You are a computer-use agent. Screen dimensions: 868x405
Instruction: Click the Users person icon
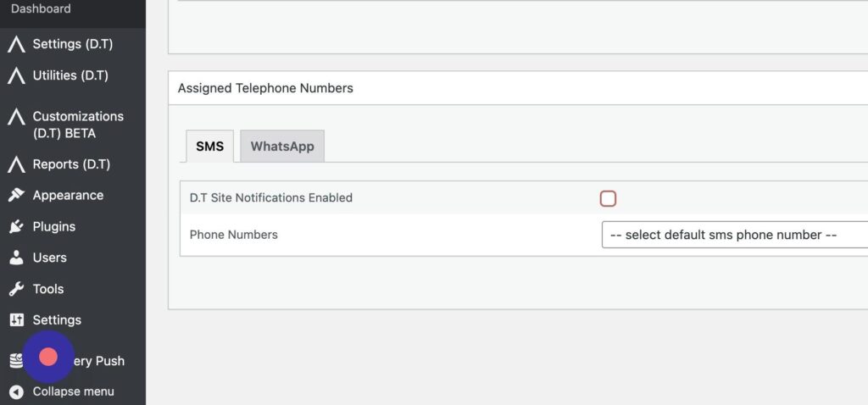[x=16, y=258]
